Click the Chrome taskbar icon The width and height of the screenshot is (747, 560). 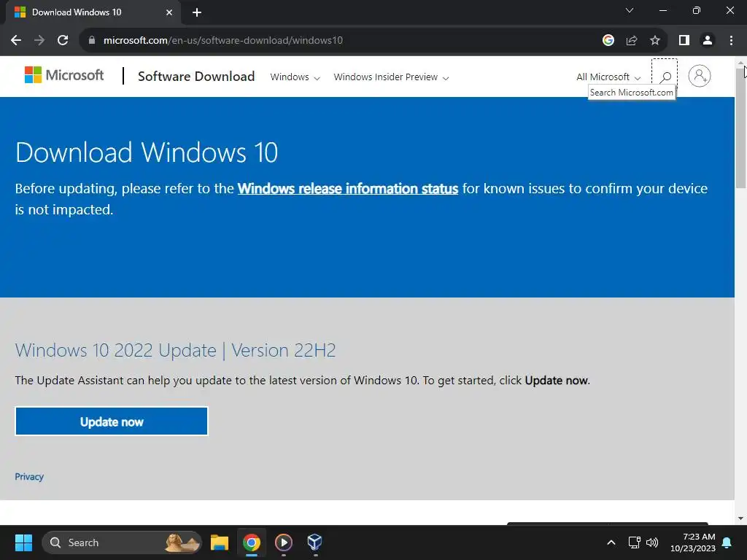click(x=252, y=542)
